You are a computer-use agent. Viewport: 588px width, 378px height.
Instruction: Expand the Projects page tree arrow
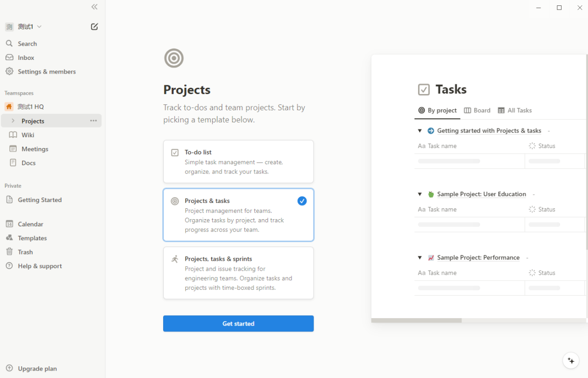(x=13, y=121)
